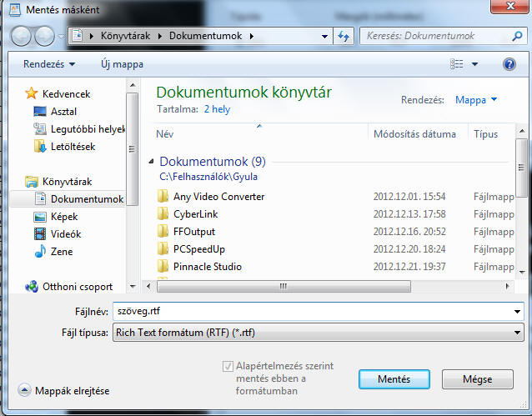532x416 pixels.
Task: Expand arrow between Könyvtárak and Dokumentumok
Action: click(x=159, y=36)
